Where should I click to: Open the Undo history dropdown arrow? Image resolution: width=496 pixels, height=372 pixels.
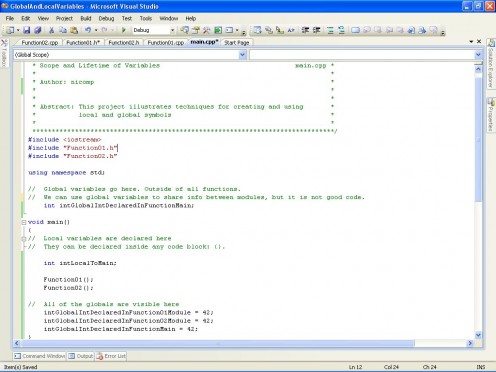[96, 30]
